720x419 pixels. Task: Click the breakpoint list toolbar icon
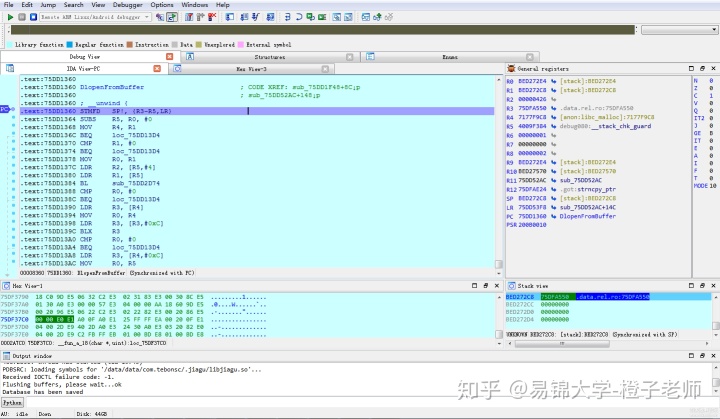click(189, 17)
